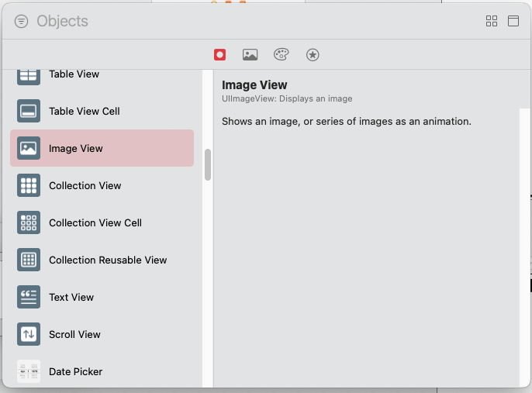Viewport: 532px width, 393px height.
Task: Open the Color palette library tab
Action: [281, 54]
